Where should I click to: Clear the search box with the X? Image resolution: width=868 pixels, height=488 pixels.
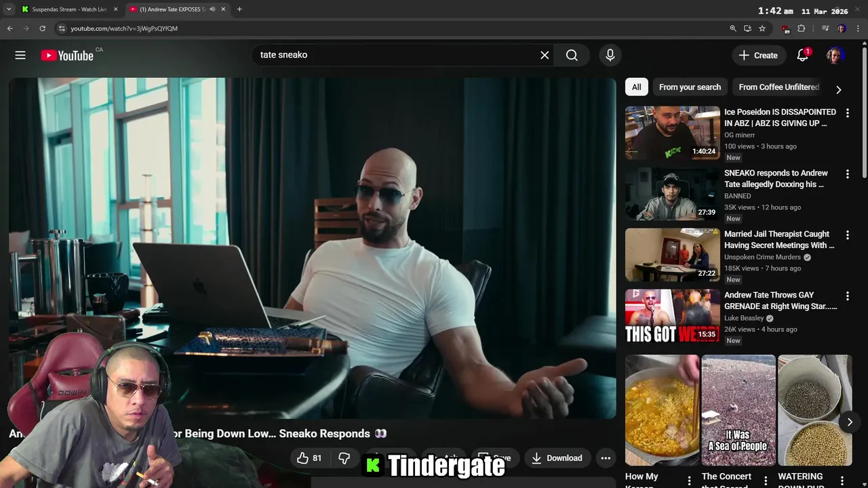(x=545, y=55)
